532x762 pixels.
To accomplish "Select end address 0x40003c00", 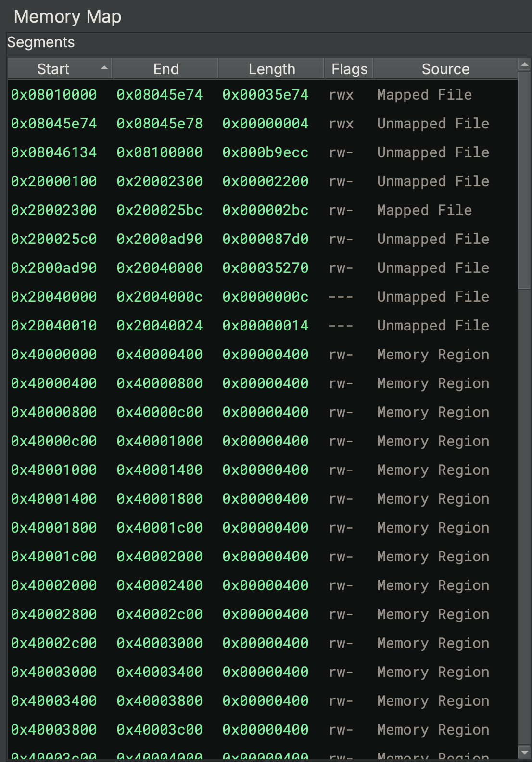I will click(x=160, y=730).
